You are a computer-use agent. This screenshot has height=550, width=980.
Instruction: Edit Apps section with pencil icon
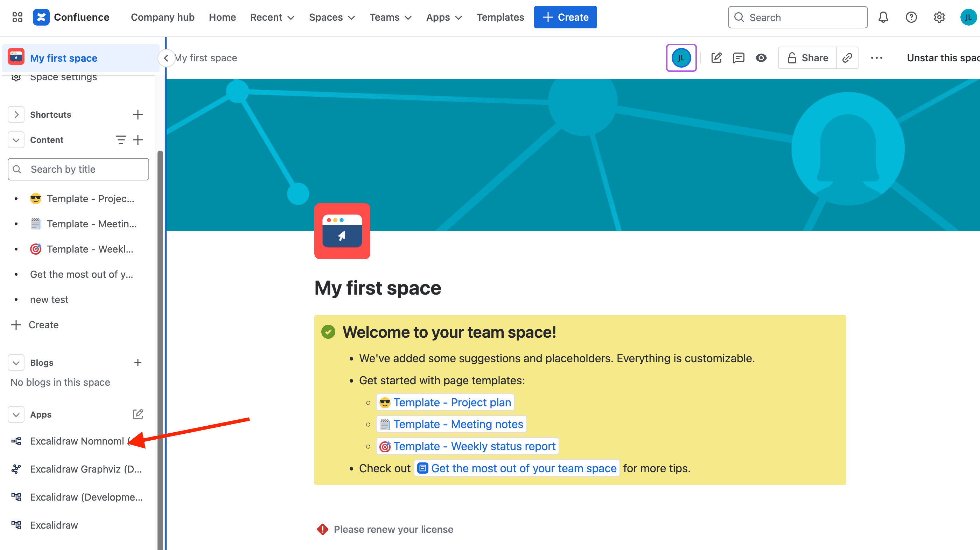pos(138,414)
